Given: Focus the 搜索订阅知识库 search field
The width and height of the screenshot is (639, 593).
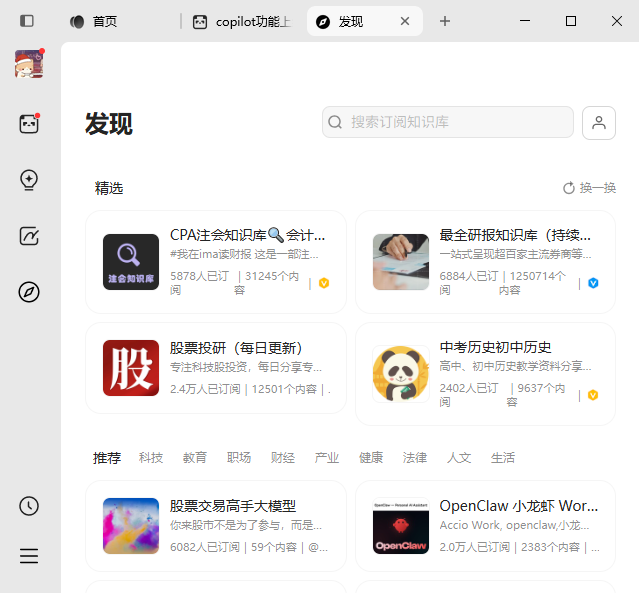Looking at the screenshot, I should tap(448, 122).
